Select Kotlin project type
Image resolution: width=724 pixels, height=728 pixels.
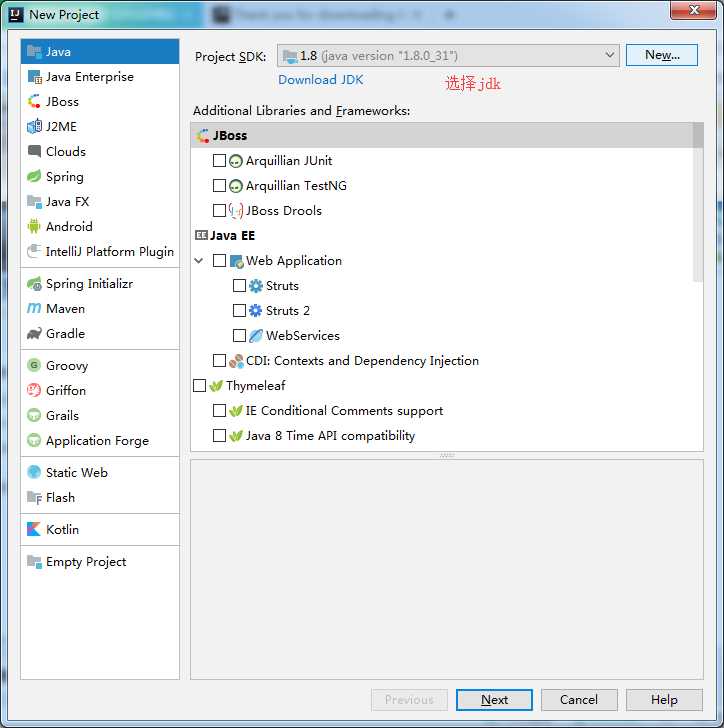(100, 529)
